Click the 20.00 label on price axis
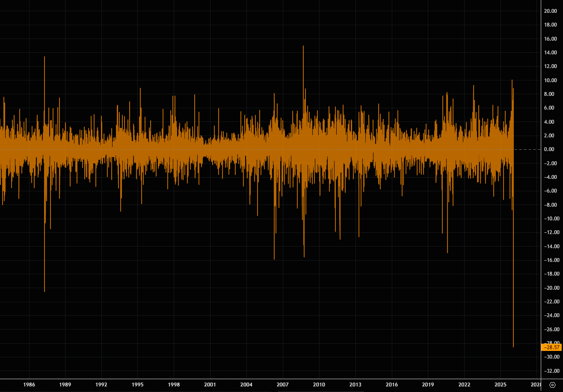This screenshot has height=392, width=563. (550, 11)
